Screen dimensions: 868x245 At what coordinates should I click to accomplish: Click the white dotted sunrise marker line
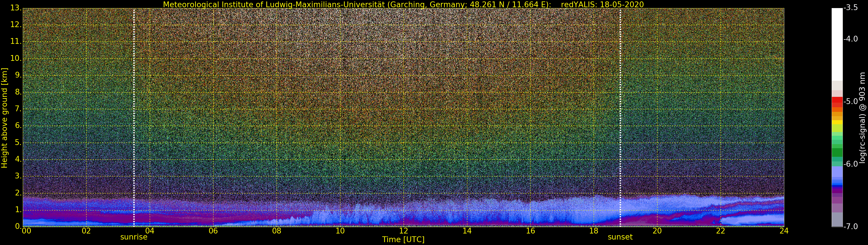coord(134,117)
